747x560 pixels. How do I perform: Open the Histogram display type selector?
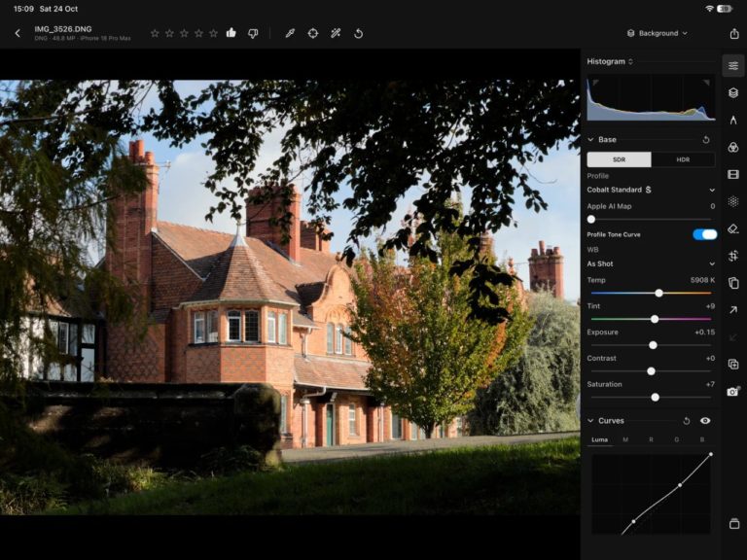click(x=610, y=61)
